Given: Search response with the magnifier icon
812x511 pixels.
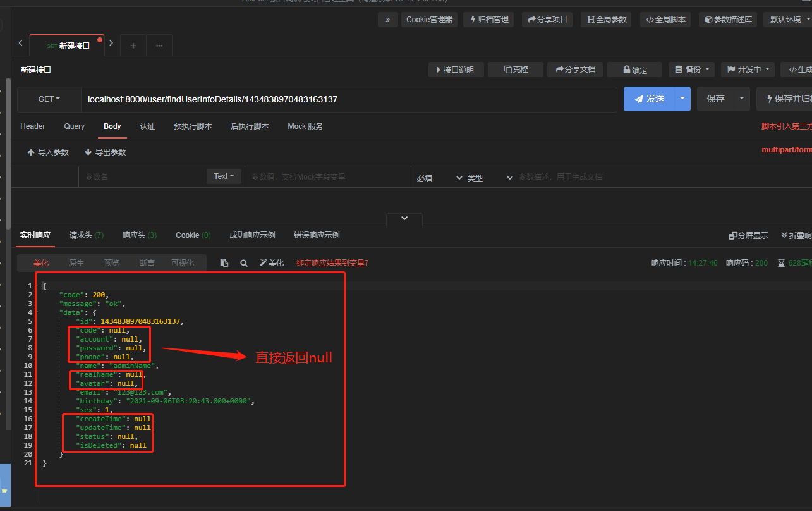Looking at the screenshot, I should 244,263.
